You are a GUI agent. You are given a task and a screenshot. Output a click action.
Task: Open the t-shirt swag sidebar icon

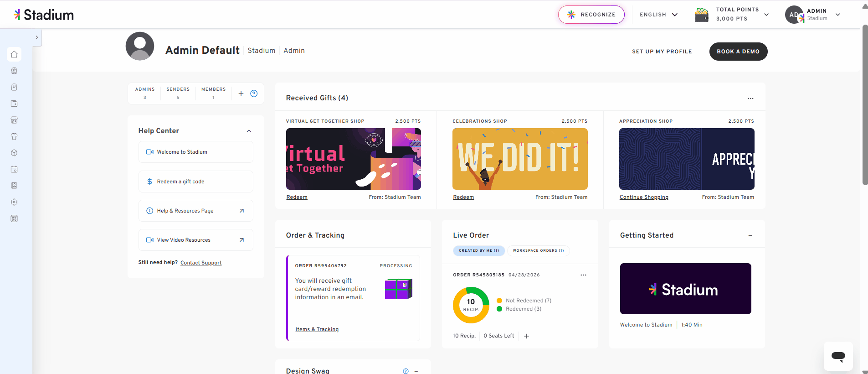[x=14, y=136]
